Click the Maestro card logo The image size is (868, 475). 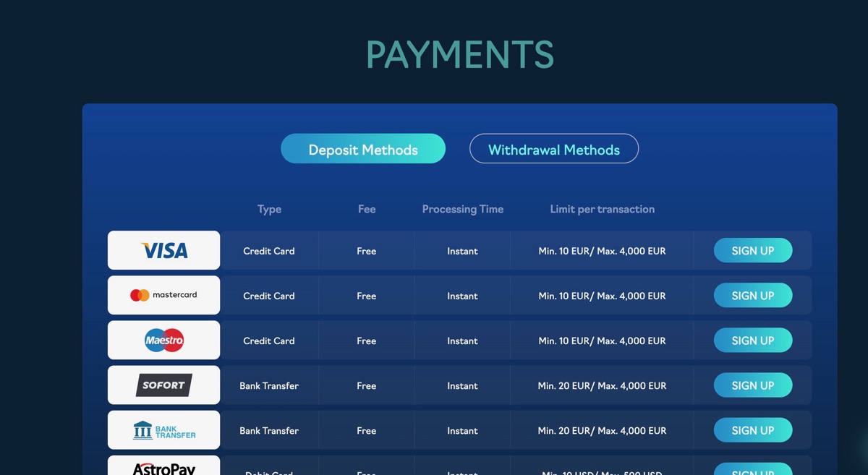163,340
